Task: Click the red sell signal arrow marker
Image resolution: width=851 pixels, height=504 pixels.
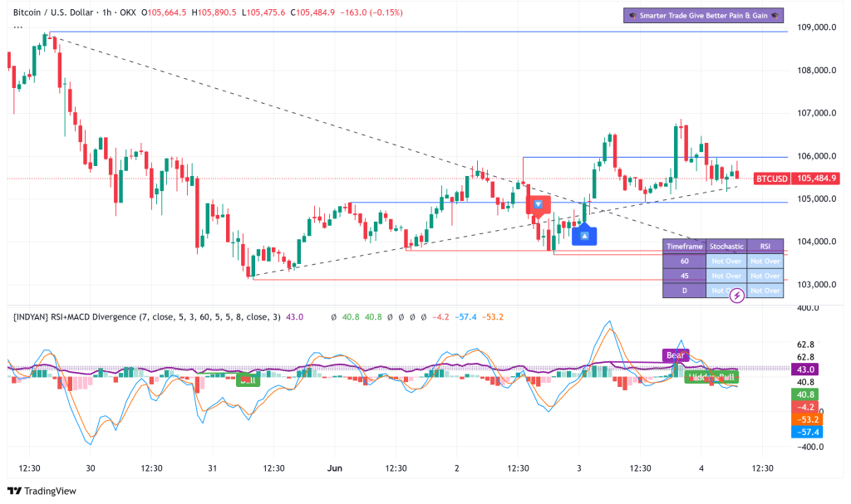Action: point(538,206)
